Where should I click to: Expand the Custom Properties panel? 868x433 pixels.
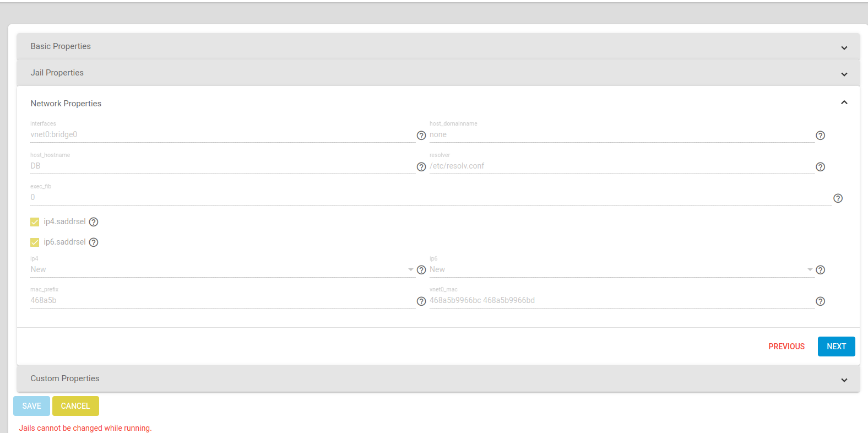(438, 378)
